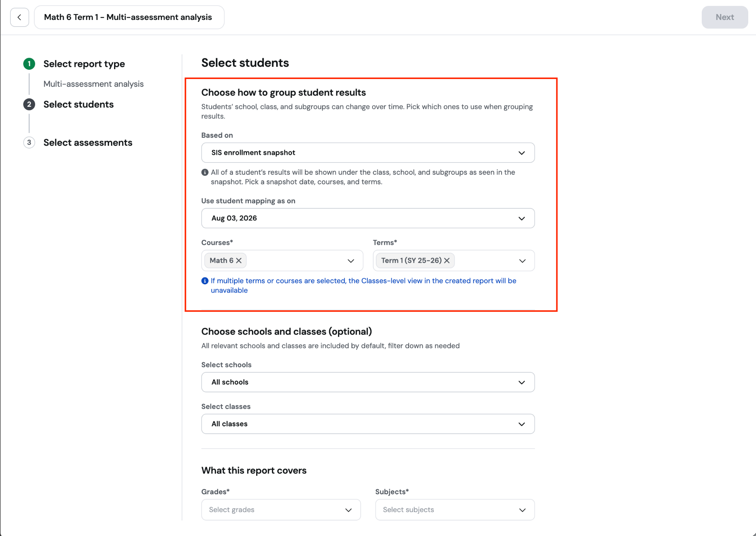This screenshot has height=536, width=756.
Task: Click the info icon under Based on
Action: tap(205, 172)
